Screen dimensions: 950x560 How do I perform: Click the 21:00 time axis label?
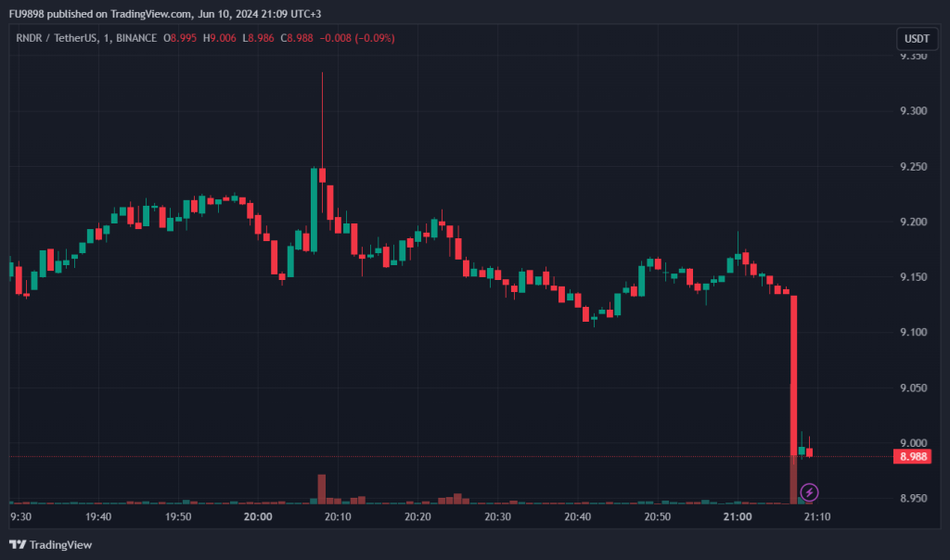coord(738,516)
